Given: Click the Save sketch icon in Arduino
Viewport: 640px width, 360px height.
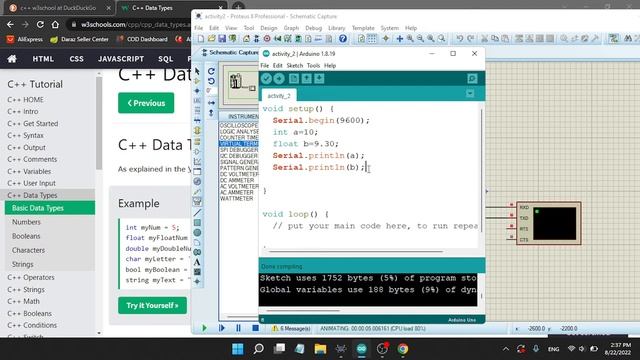Looking at the screenshot, I should click(319, 78).
